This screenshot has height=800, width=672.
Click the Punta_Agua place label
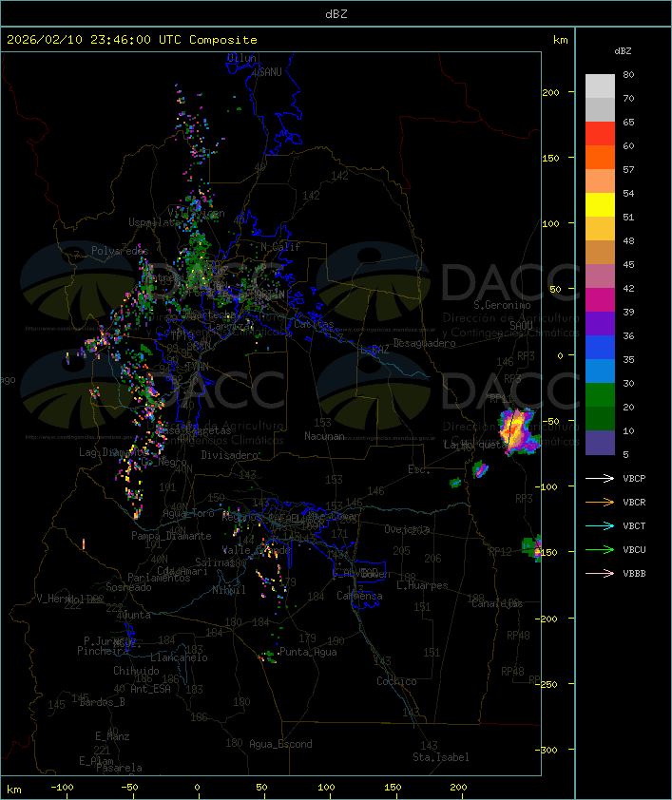coord(308,652)
